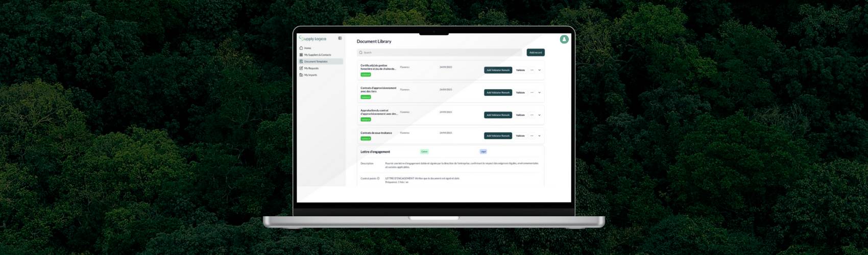Click the Search input field
Viewport: 868px width, 255px height.
click(440, 53)
